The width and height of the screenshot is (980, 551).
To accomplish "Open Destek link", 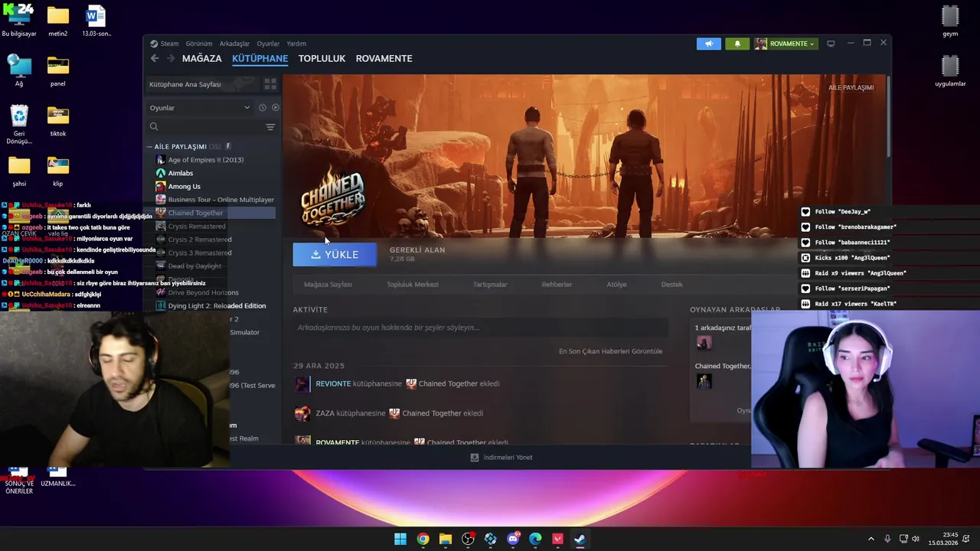I will click(x=671, y=284).
